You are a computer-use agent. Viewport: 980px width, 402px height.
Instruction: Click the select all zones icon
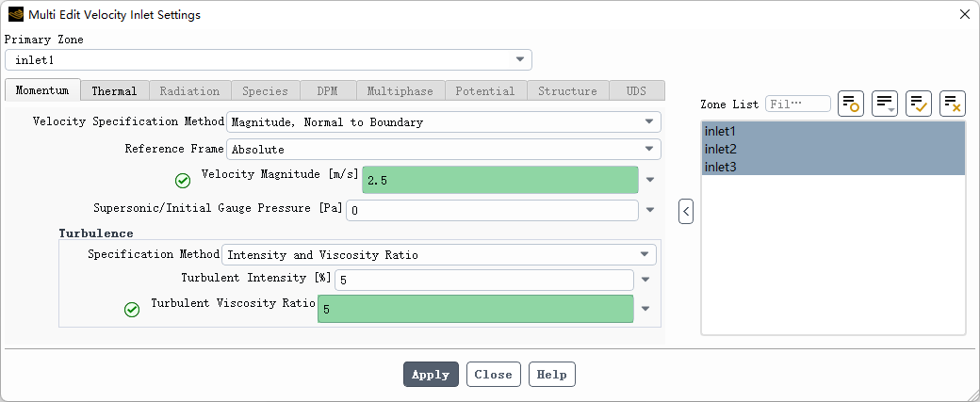pos(919,104)
